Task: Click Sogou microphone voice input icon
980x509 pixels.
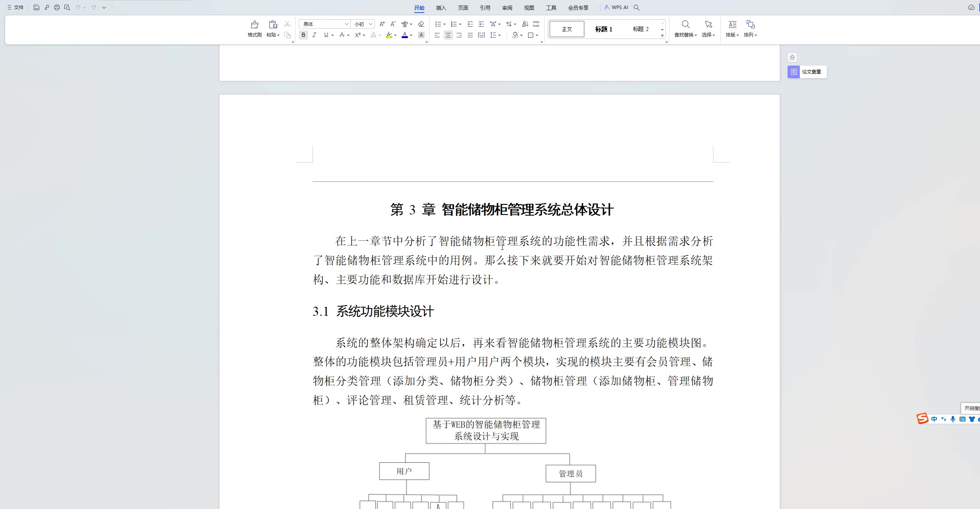Action: pos(953,419)
